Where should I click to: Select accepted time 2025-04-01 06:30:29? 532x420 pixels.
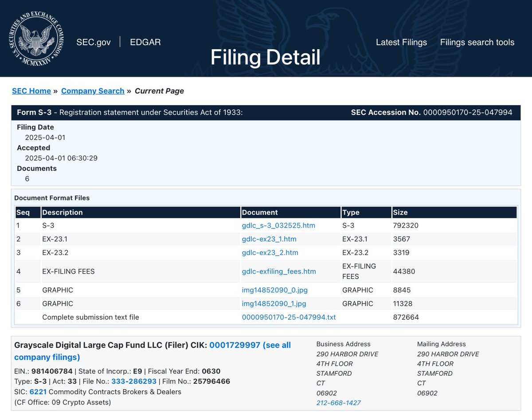[x=61, y=158]
